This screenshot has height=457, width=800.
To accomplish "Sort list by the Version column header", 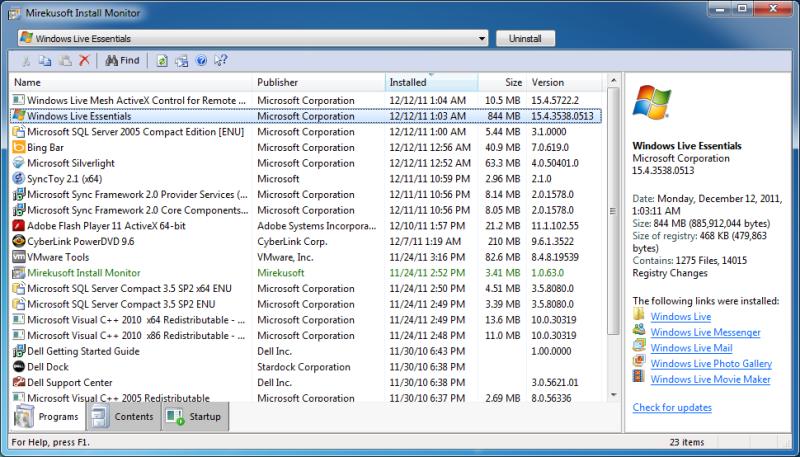I will (x=564, y=82).
